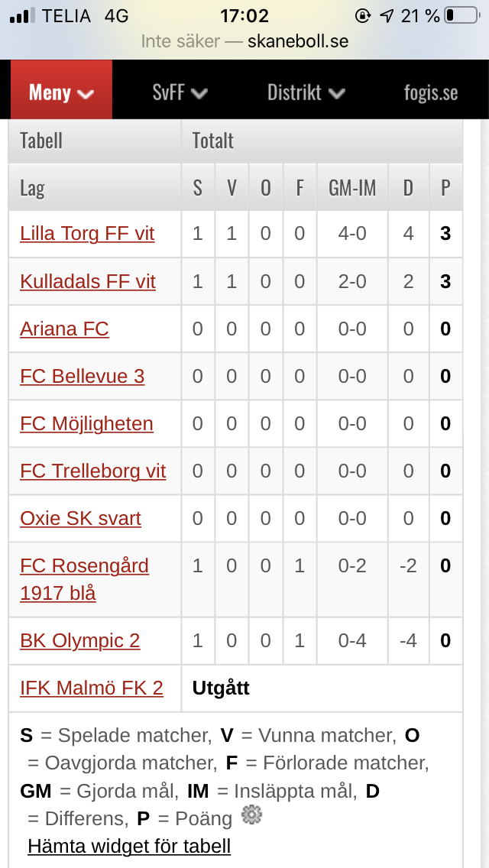Screen dimensions: 489x868
Task: Go to fogis.se in the nav bar
Action: 431,92
